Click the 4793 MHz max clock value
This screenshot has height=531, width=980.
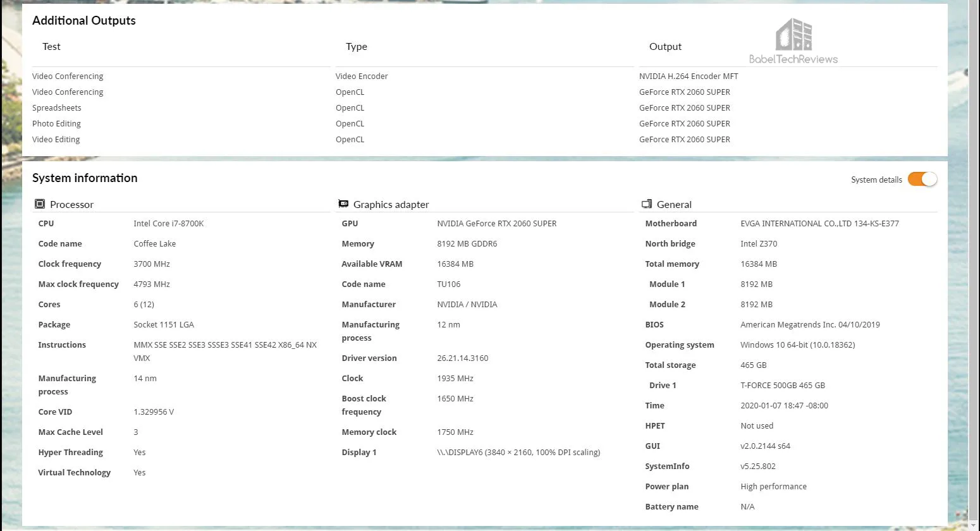point(152,284)
